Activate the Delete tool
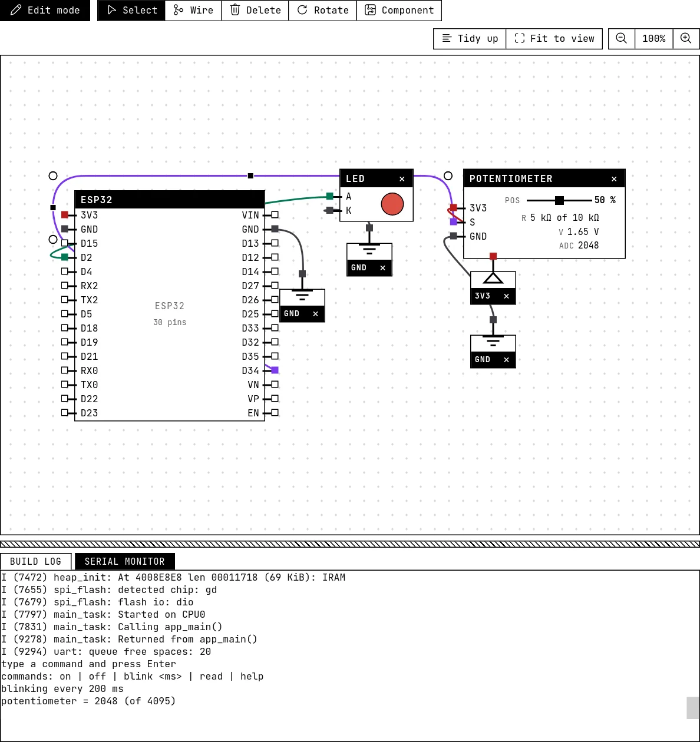 pyautogui.click(x=255, y=10)
